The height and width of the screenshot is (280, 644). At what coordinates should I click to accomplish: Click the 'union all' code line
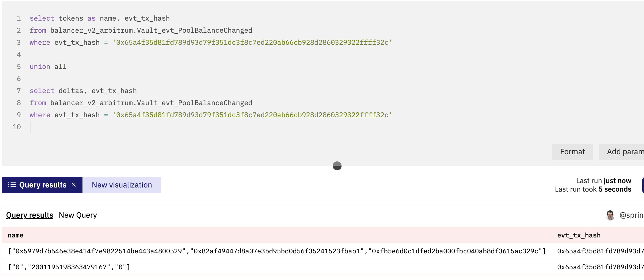[x=48, y=67]
